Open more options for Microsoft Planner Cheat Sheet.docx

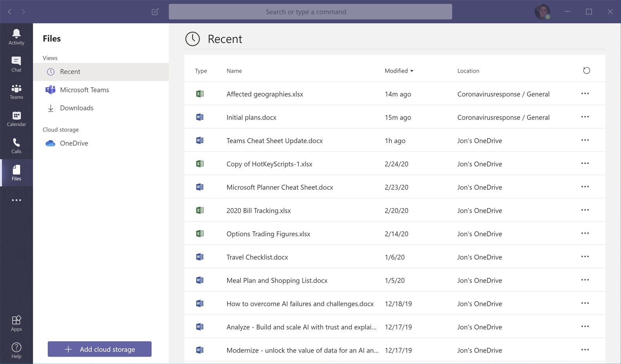585,187
